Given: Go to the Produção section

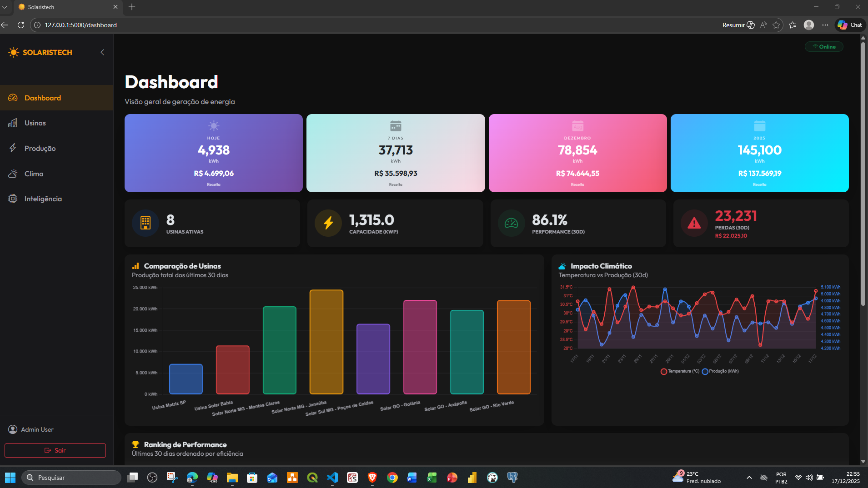Looking at the screenshot, I should coord(40,149).
